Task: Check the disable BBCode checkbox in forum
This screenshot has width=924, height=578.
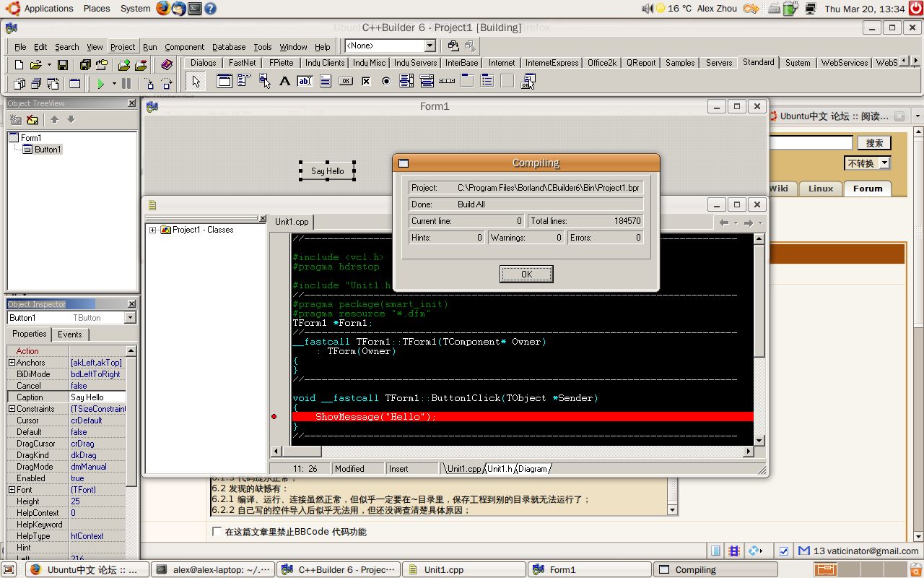Action: click(x=217, y=532)
